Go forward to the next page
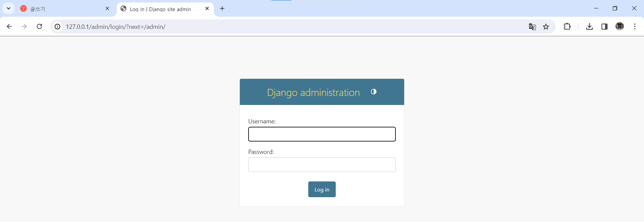Image resolution: width=644 pixels, height=222 pixels. 24,26
